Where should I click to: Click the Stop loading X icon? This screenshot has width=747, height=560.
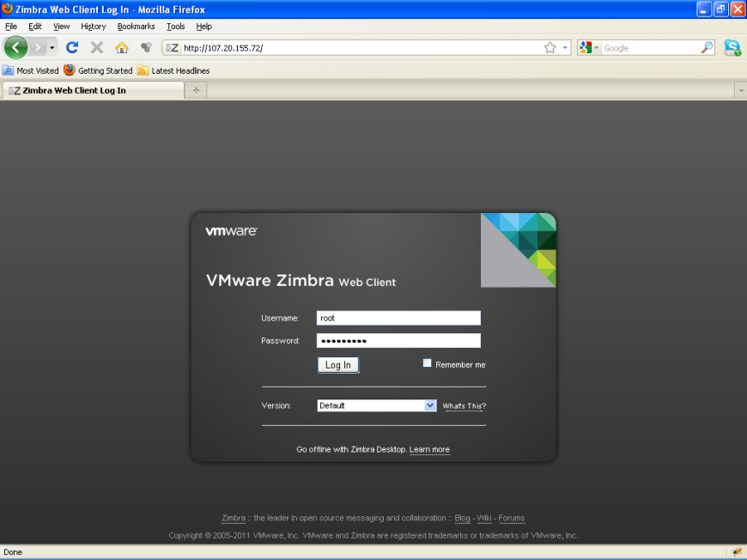click(97, 48)
